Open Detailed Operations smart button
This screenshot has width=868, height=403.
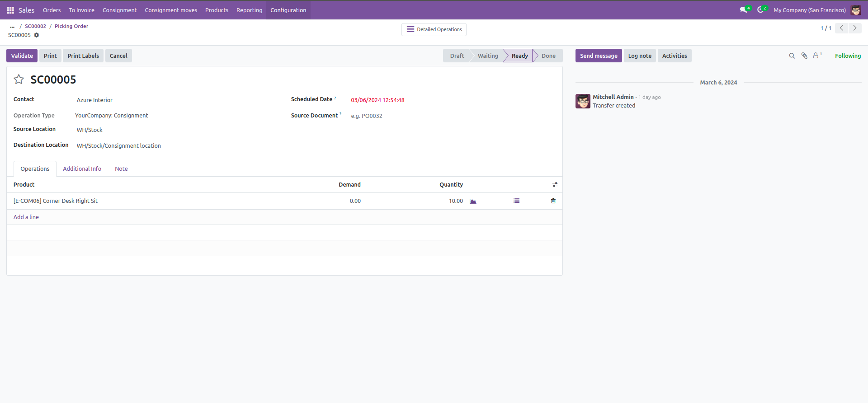click(x=434, y=29)
